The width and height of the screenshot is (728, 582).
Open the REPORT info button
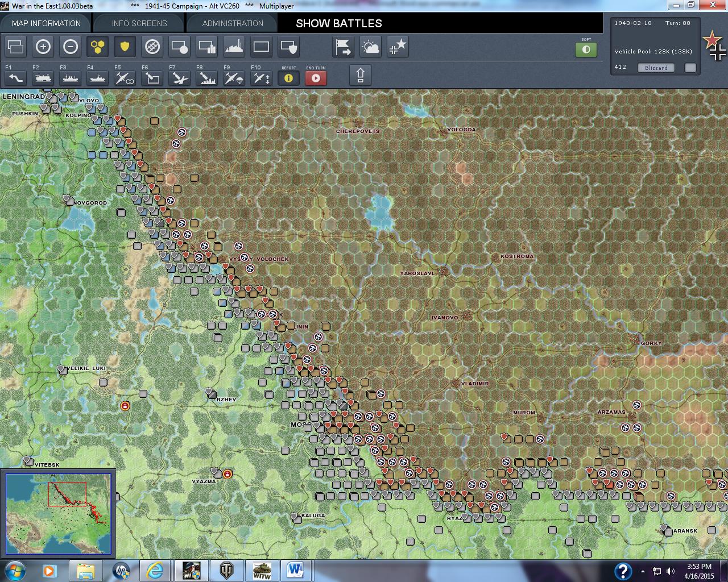coord(288,78)
